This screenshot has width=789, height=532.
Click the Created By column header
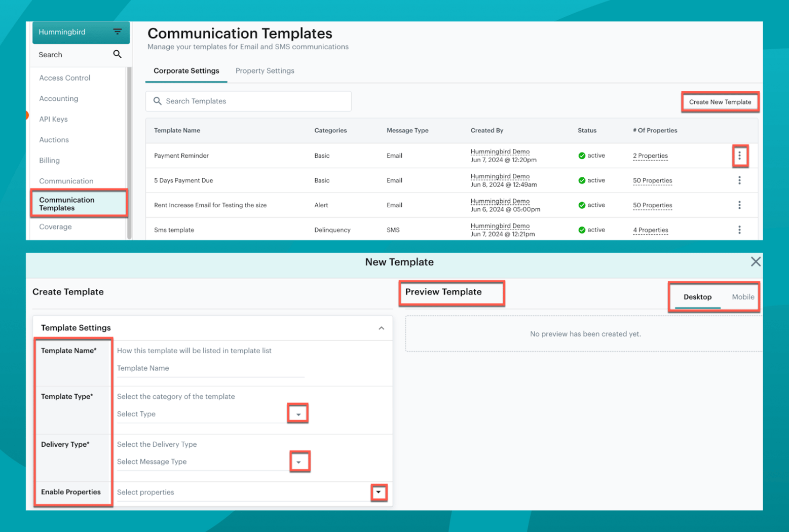[486, 131]
